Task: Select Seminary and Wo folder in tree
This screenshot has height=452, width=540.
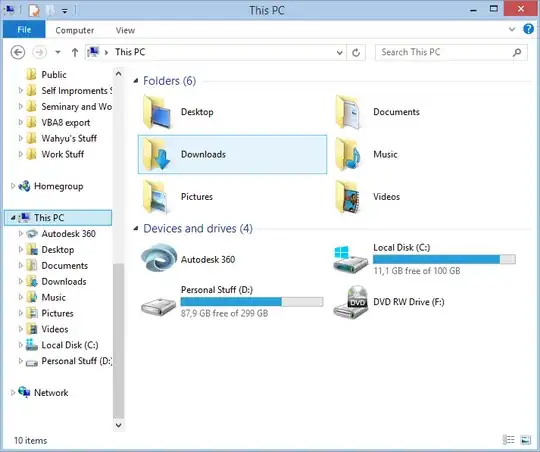Action: 76,106
